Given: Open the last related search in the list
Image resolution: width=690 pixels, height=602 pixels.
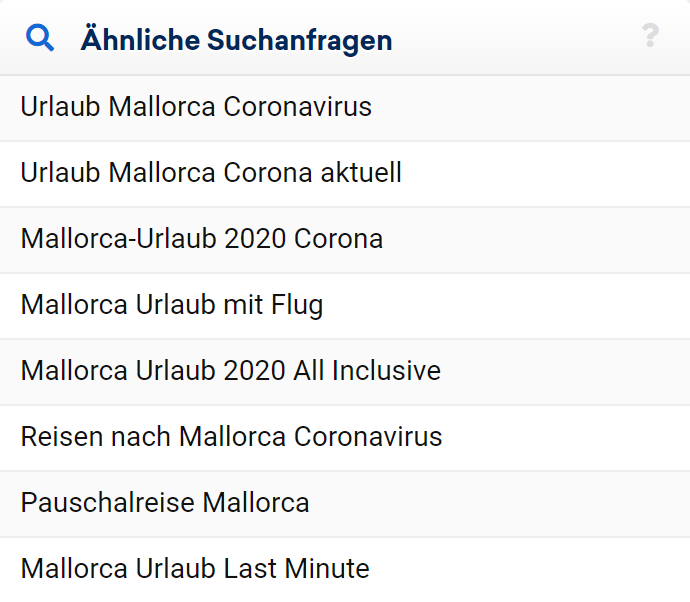Looking at the screenshot, I should click(195, 569).
